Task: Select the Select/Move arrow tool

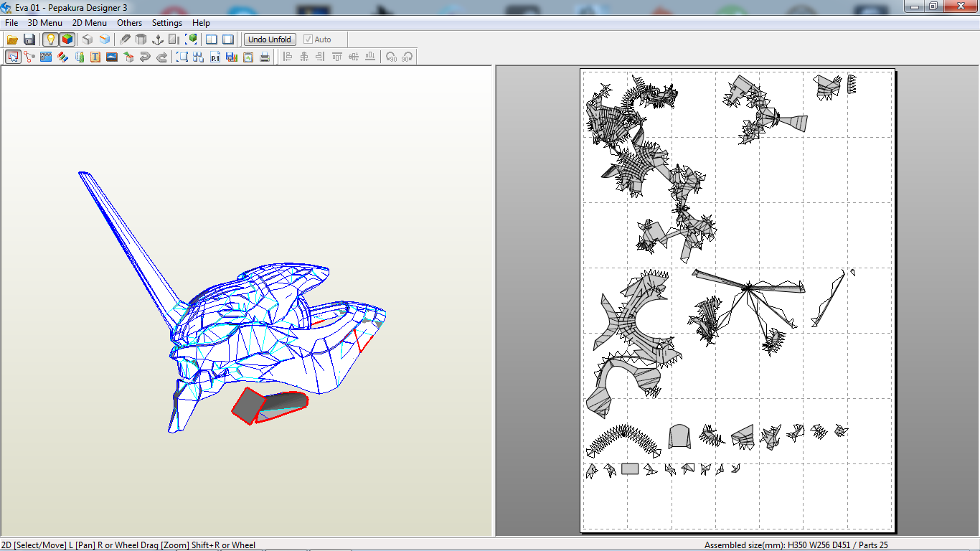Action: [13, 57]
